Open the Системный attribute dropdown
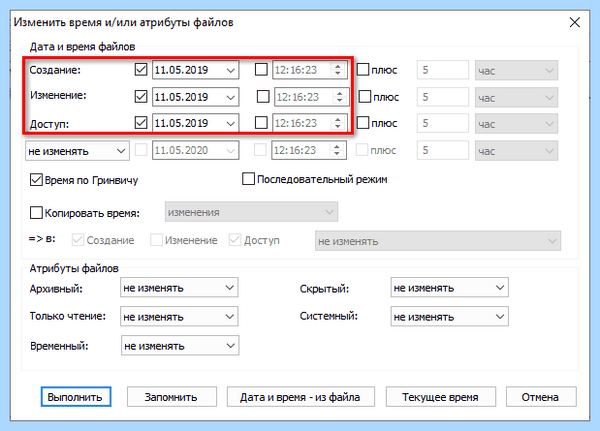600x431 pixels. pyautogui.click(x=450, y=317)
